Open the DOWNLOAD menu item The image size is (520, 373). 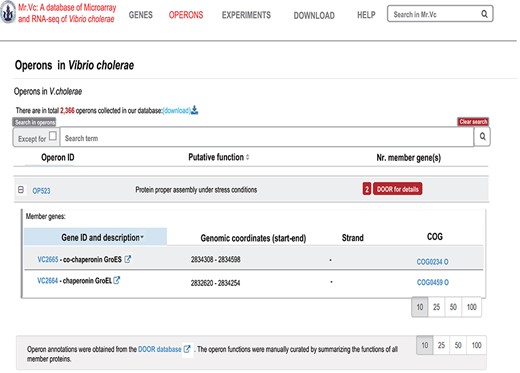coord(314,15)
